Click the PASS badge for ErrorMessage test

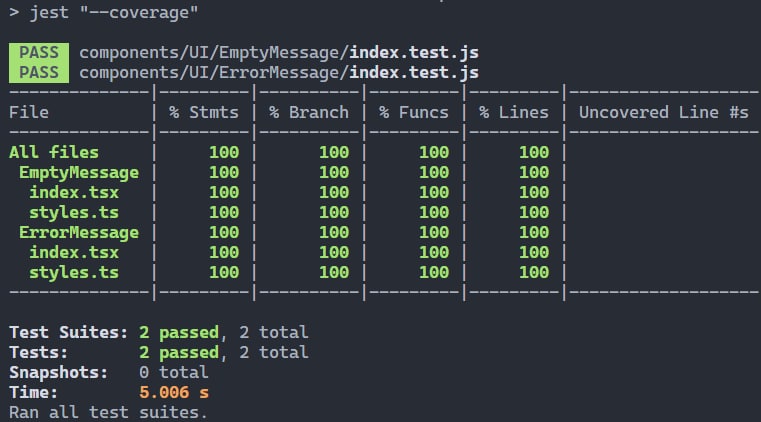click(39, 73)
